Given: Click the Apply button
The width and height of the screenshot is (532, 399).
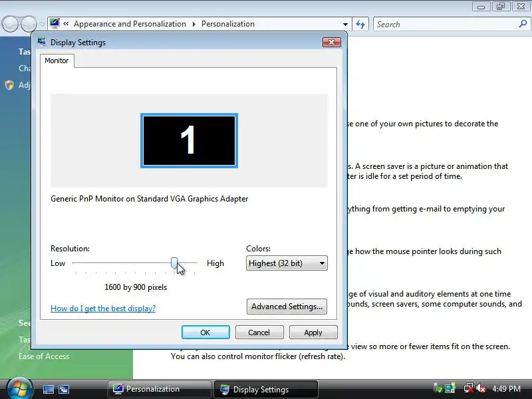Looking at the screenshot, I should [313, 332].
